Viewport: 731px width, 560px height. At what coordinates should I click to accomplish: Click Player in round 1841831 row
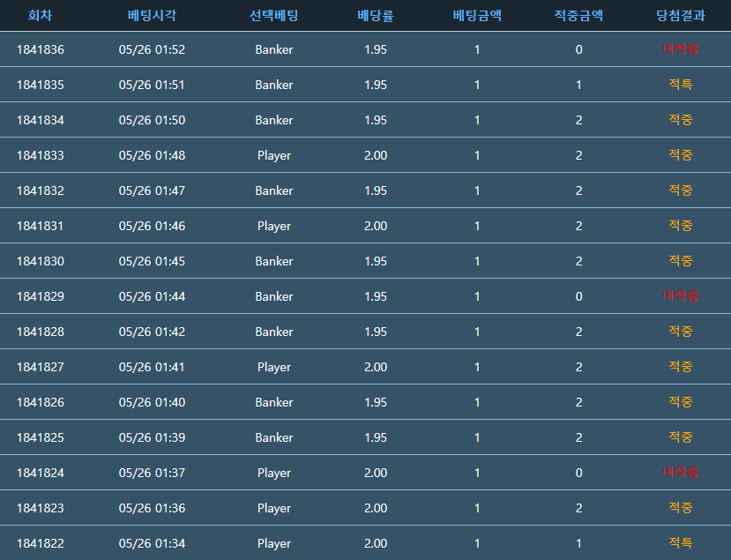coord(274,226)
